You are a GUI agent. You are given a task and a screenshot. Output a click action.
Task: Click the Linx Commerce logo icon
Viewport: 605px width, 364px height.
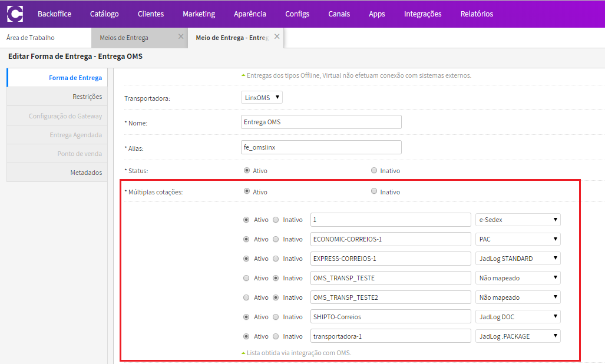point(15,14)
